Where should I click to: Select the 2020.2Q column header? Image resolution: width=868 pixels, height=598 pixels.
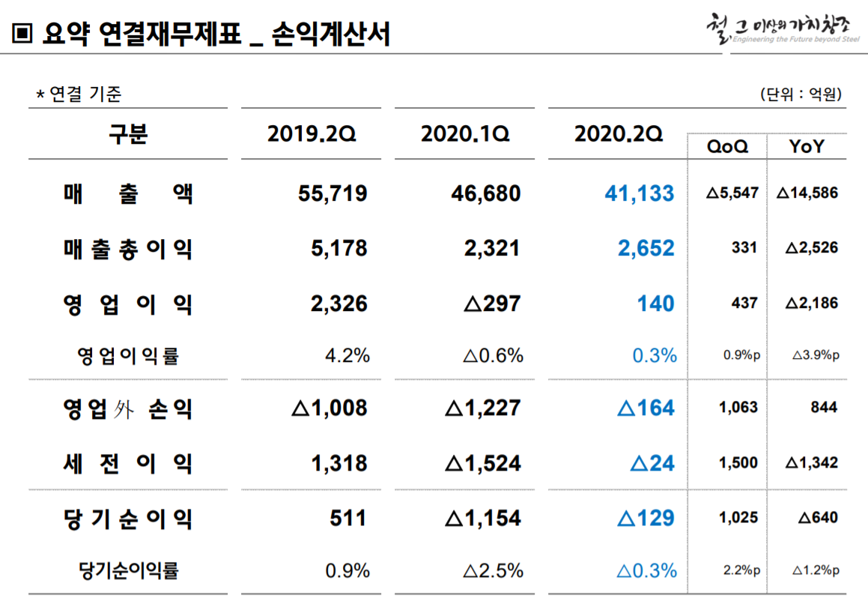[618, 135]
